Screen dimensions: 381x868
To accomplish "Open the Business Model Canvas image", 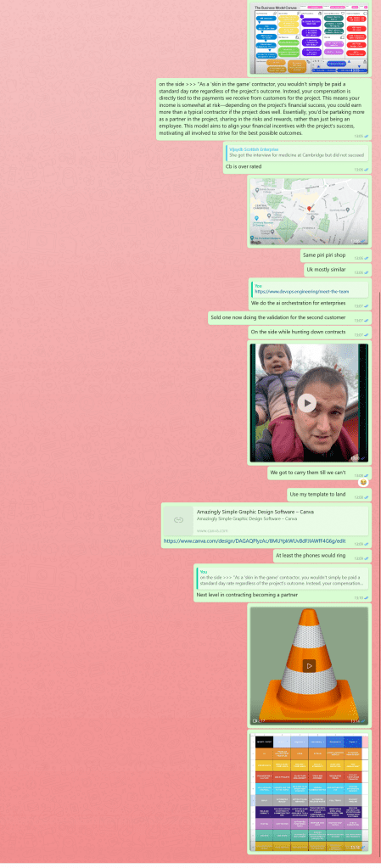I will point(309,39).
